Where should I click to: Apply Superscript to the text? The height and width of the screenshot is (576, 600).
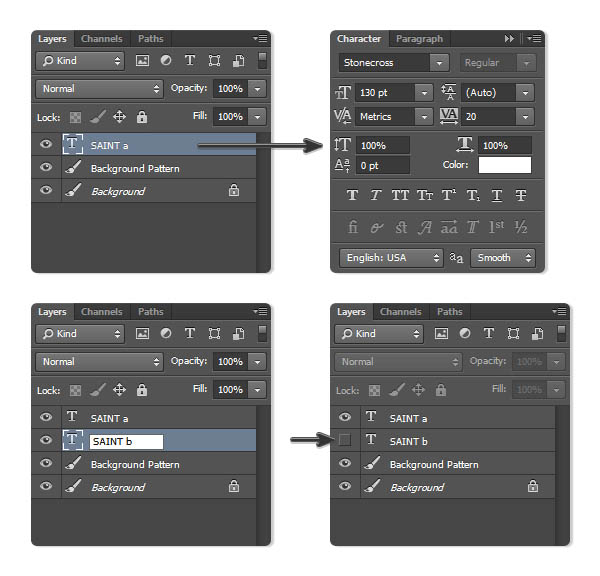click(449, 196)
